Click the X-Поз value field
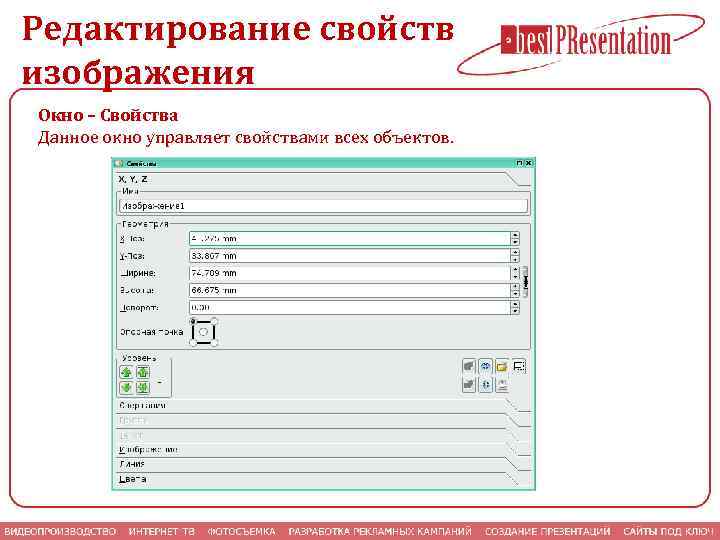Image resolution: width=720 pixels, height=540 pixels. (349, 239)
